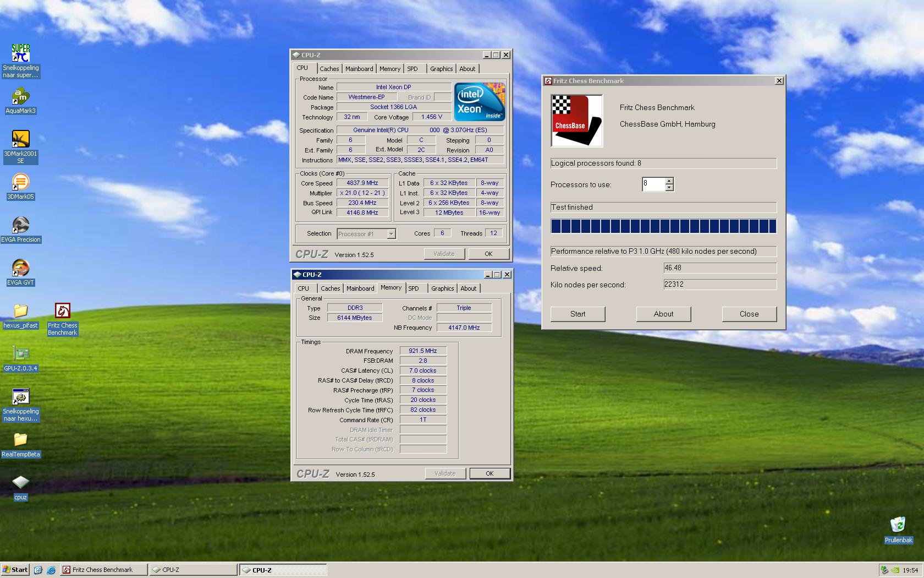Click the Core Speed value 4837.9 MHz

[362, 183]
